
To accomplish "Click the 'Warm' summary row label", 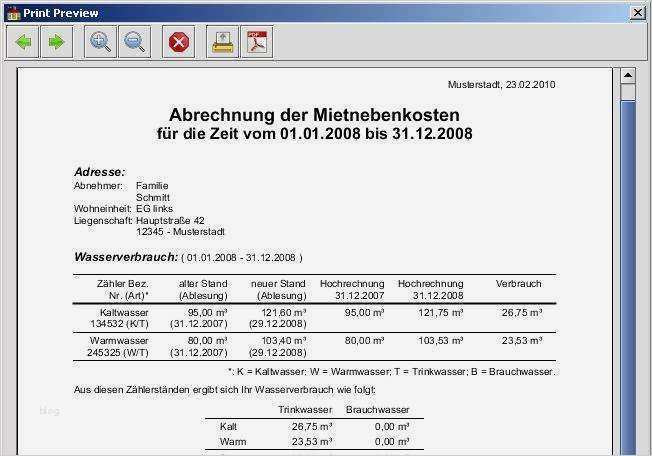I will coord(233,441).
